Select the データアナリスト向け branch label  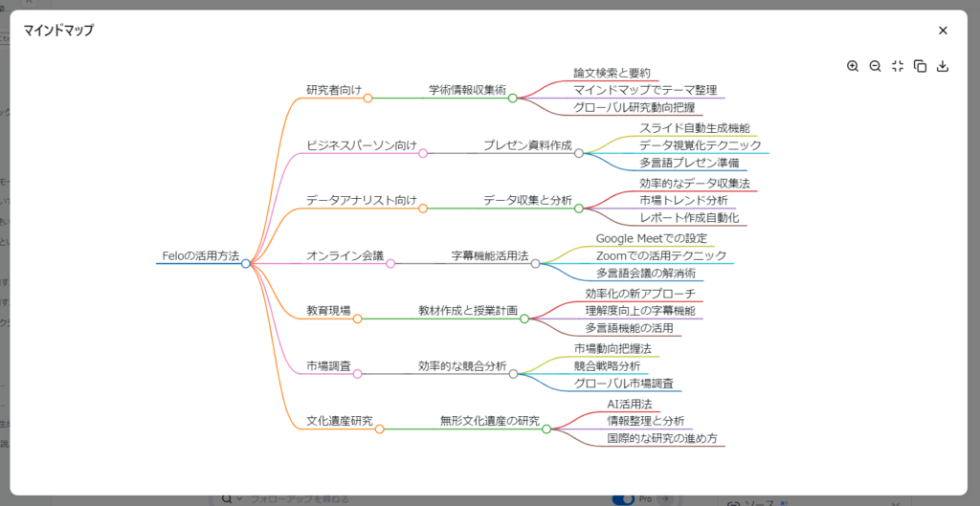point(361,201)
